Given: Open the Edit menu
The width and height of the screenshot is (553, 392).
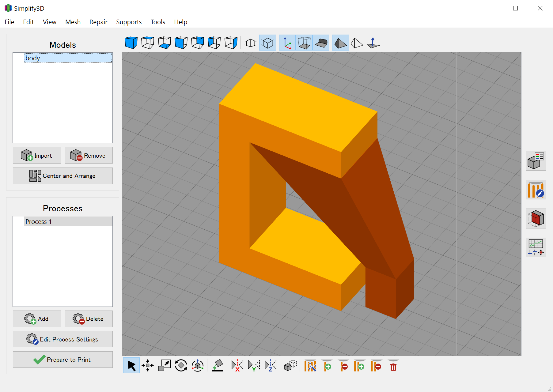Looking at the screenshot, I should 28,22.
